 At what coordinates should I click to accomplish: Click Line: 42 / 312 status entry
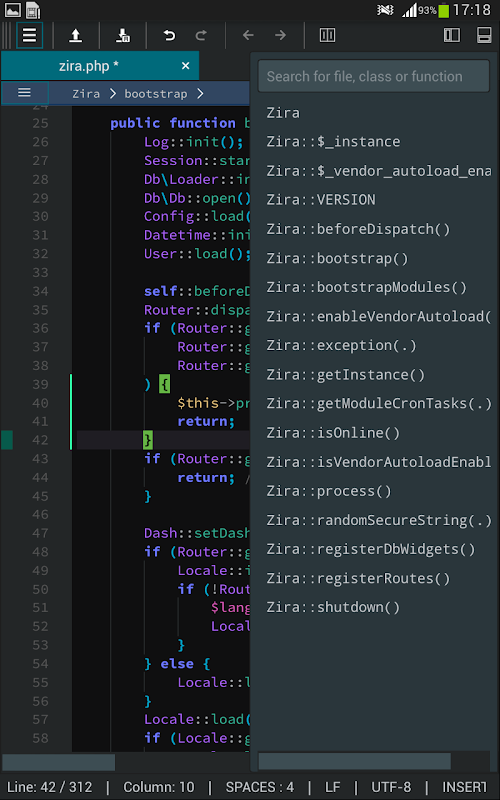(49, 787)
